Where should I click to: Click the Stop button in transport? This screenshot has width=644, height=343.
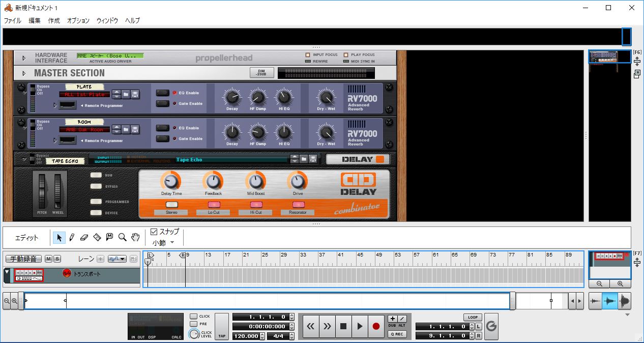(343, 326)
